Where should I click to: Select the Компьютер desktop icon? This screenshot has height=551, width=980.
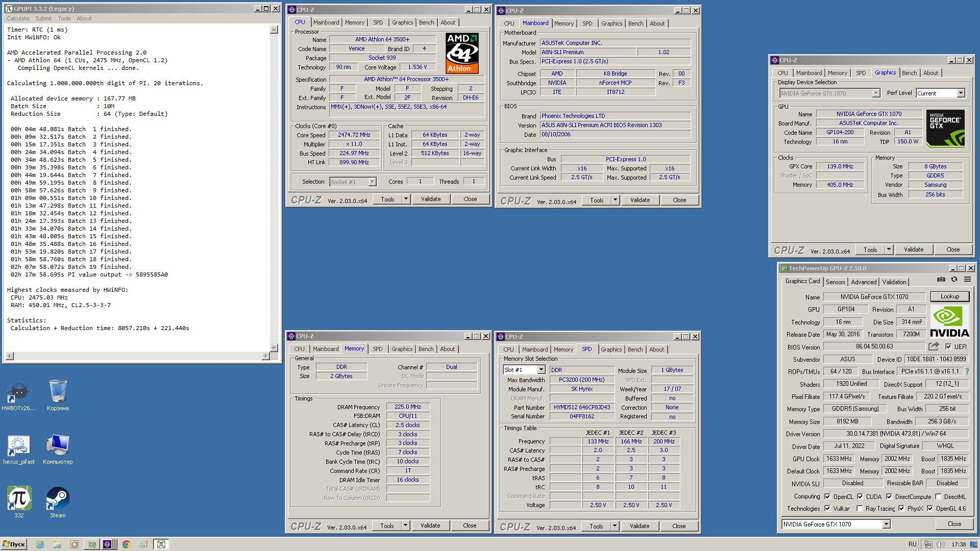pos(58,449)
